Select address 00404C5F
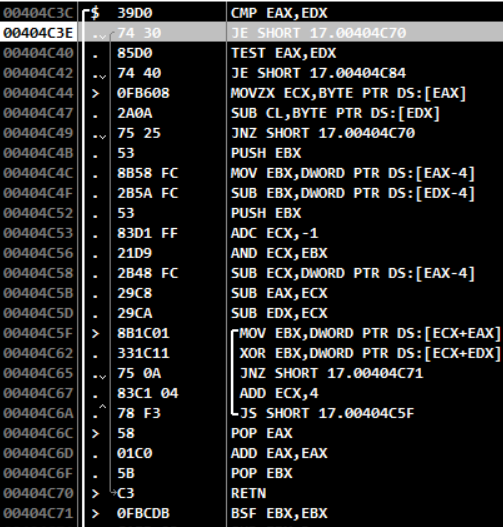This screenshot has height=527, width=503. pos(38,333)
